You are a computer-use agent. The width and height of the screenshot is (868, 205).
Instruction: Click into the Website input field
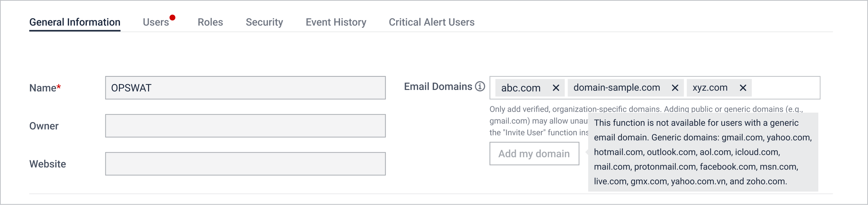245,164
